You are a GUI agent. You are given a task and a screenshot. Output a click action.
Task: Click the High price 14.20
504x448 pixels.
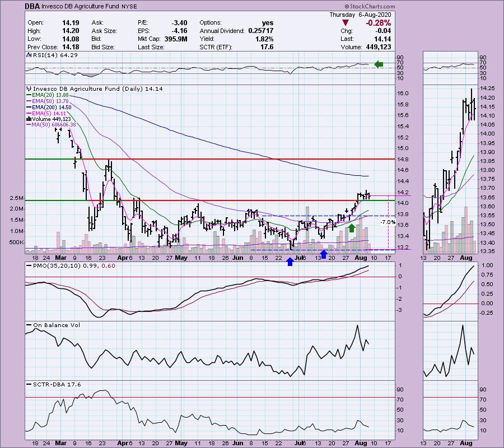tap(71, 31)
